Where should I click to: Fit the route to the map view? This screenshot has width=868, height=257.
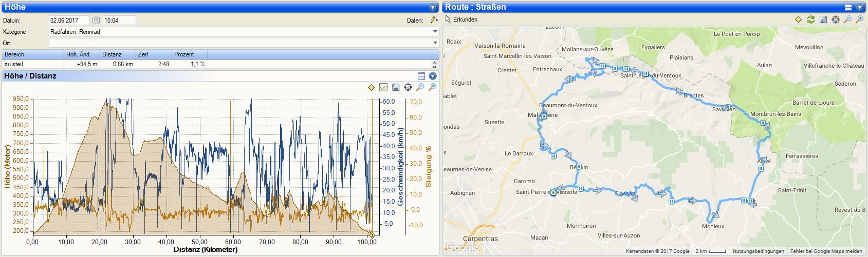(x=835, y=19)
